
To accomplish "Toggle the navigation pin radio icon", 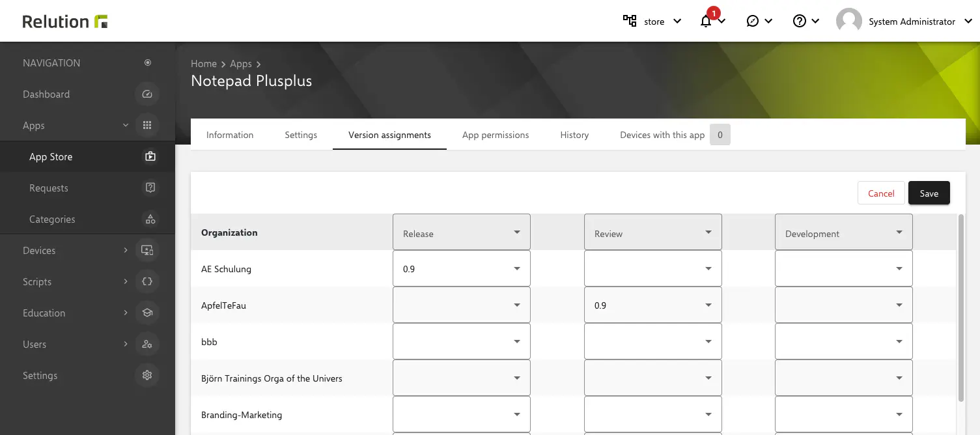I will [x=148, y=63].
